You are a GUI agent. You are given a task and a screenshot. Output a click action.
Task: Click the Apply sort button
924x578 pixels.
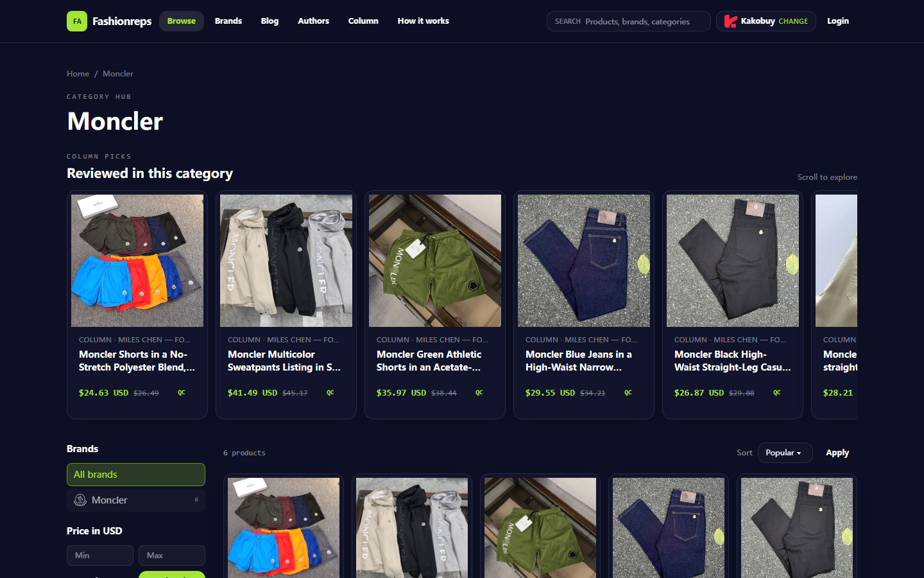point(837,453)
